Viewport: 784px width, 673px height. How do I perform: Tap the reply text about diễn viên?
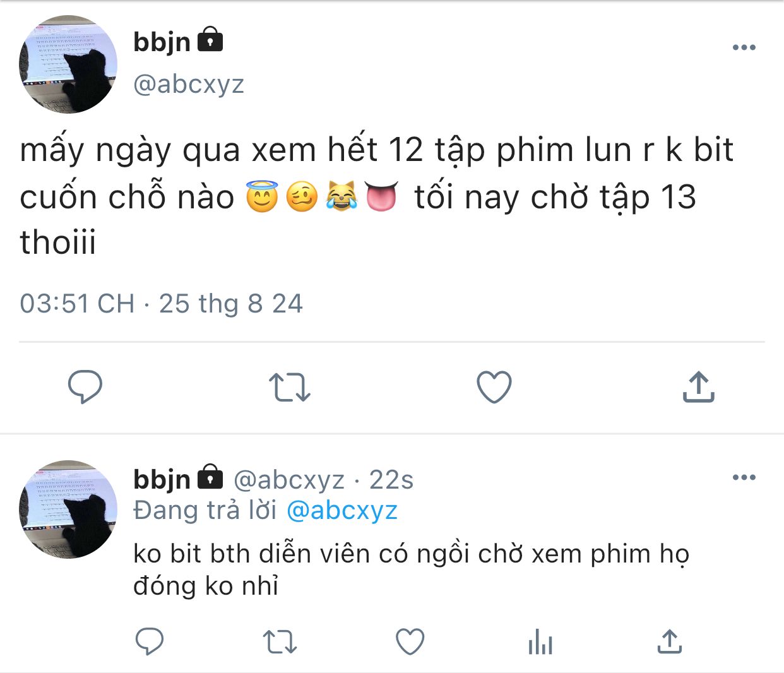point(411,569)
